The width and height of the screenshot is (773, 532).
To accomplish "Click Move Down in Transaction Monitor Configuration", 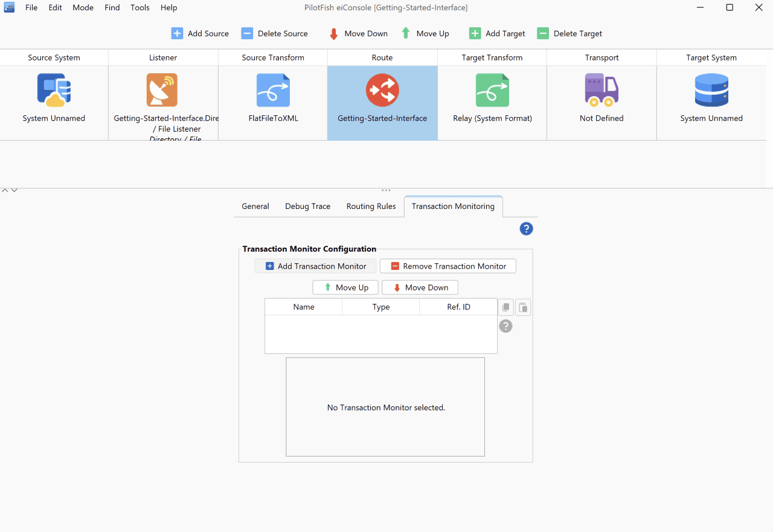I will (x=420, y=287).
